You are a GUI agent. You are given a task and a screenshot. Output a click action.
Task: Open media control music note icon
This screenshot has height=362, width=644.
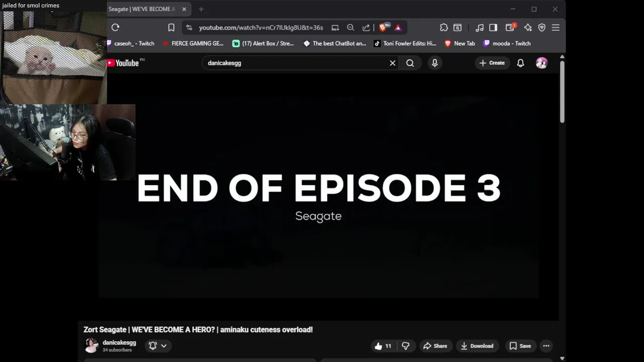479,28
